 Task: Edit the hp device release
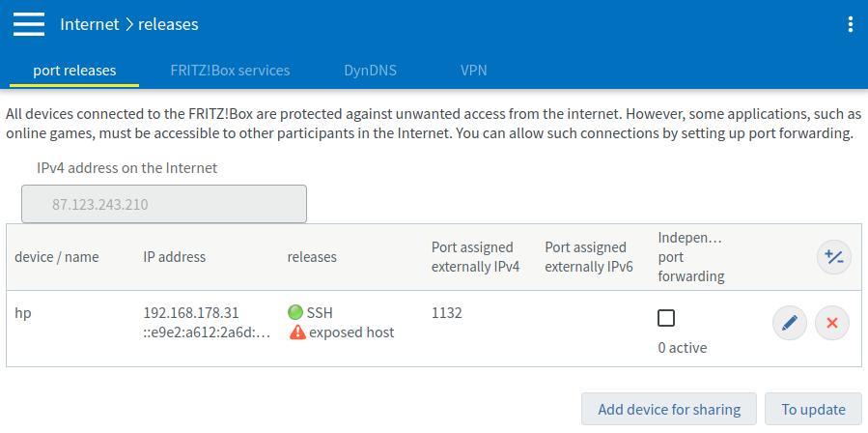coord(790,323)
